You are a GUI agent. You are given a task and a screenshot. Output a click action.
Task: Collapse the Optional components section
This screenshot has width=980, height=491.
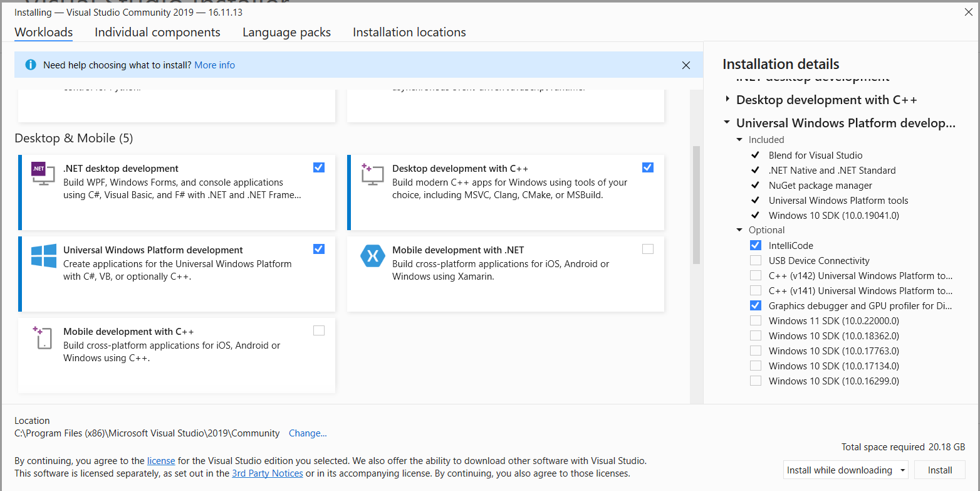pyautogui.click(x=740, y=230)
